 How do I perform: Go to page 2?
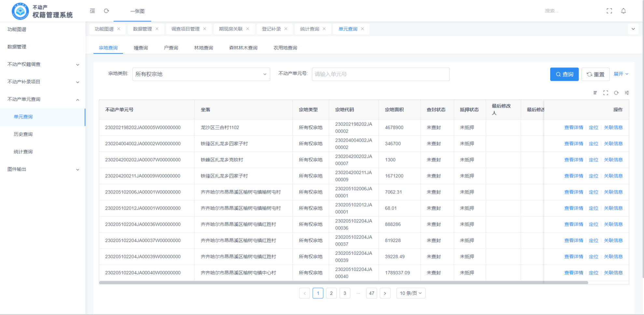click(x=331, y=293)
